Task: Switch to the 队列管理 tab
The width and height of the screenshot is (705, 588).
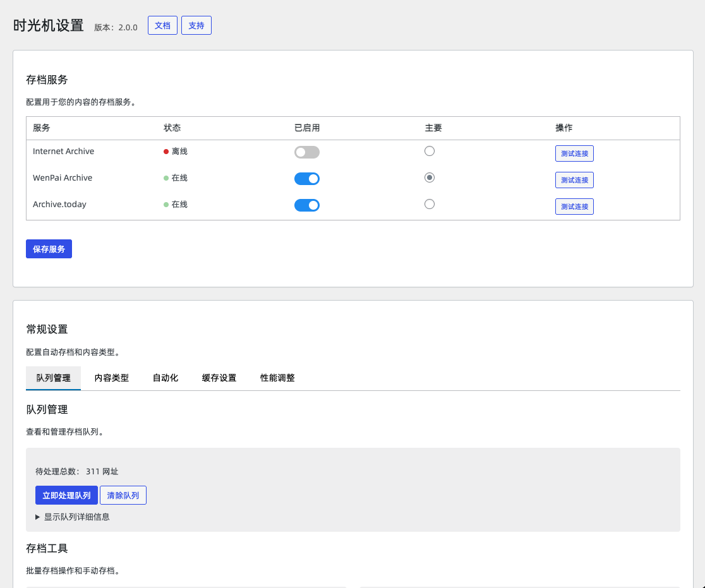Action: (x=54, y=378)
